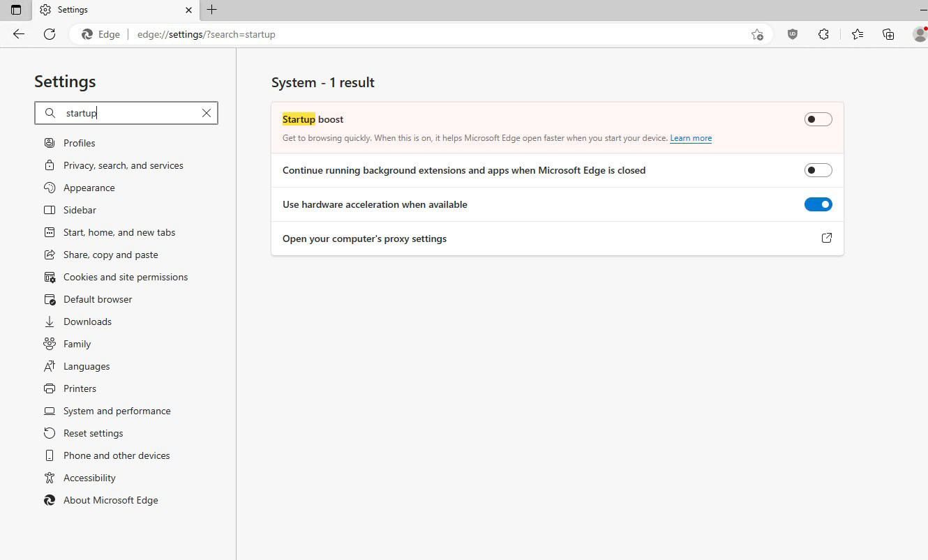Click the Printers icon

pos(50,388)
